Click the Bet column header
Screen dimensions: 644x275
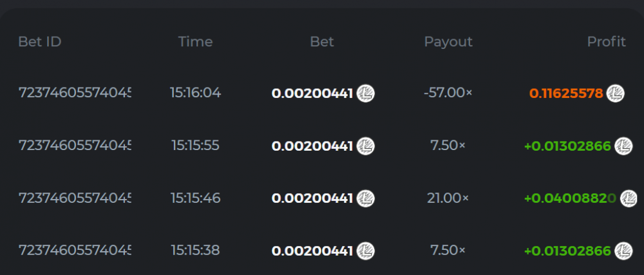click(322, 42)
